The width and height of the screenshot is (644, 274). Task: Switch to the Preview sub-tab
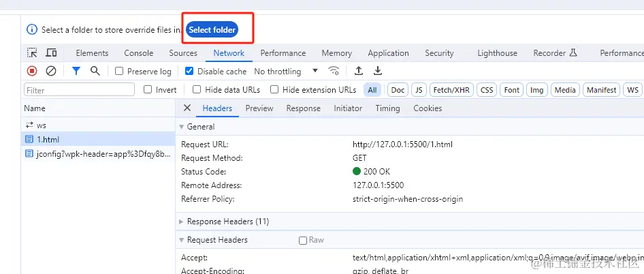pyautogui.click(x=259, y=108)
